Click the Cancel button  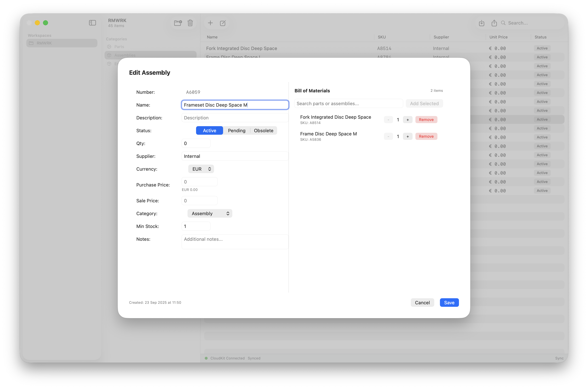[422, 303]
